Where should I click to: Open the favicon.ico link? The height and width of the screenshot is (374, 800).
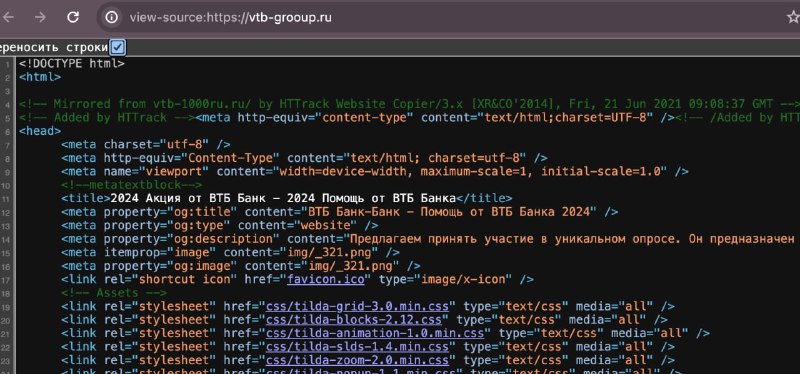point(326,279)
